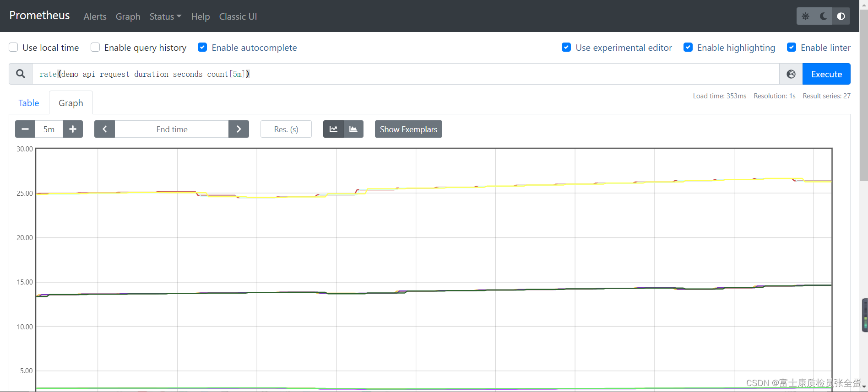This screenshot has width=868, height=392.
Task: Switch to the dark theme moon icon
Action: pyautogui.click(x=823, y=16)
